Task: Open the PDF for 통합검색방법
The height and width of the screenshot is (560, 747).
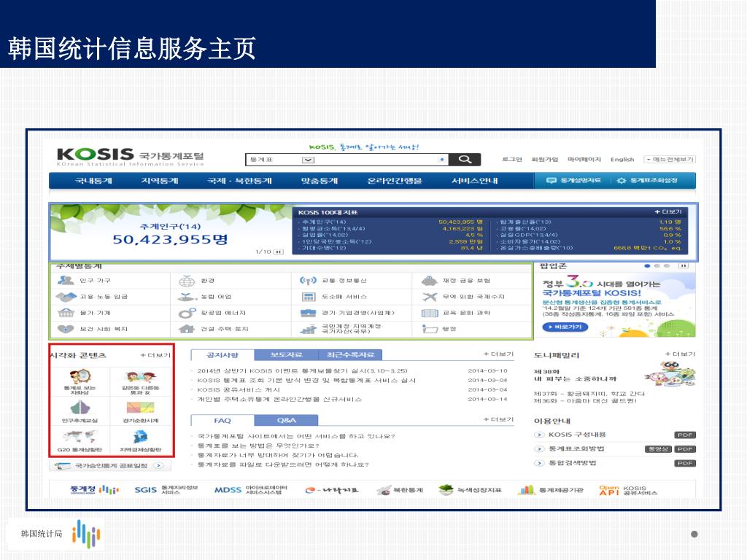Action: click(685, 463)
